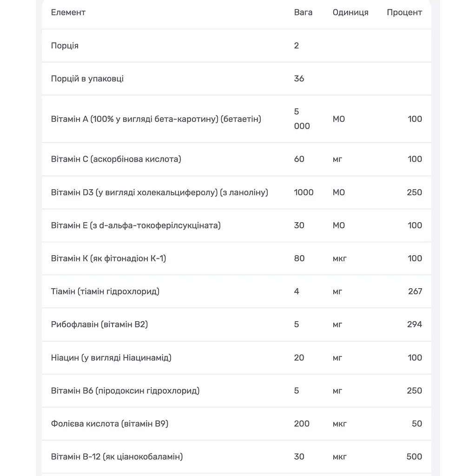Click the Порція row label
476x476 pixels.
pos(65,46)
